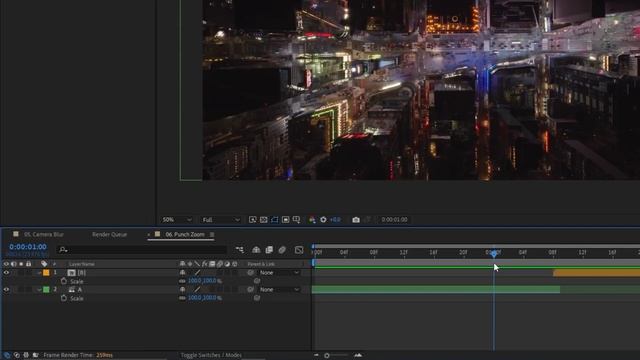Open show channel and color management icon
This screenshot has width=640, height=360.
pyautogui.click(x=312, y=220)
